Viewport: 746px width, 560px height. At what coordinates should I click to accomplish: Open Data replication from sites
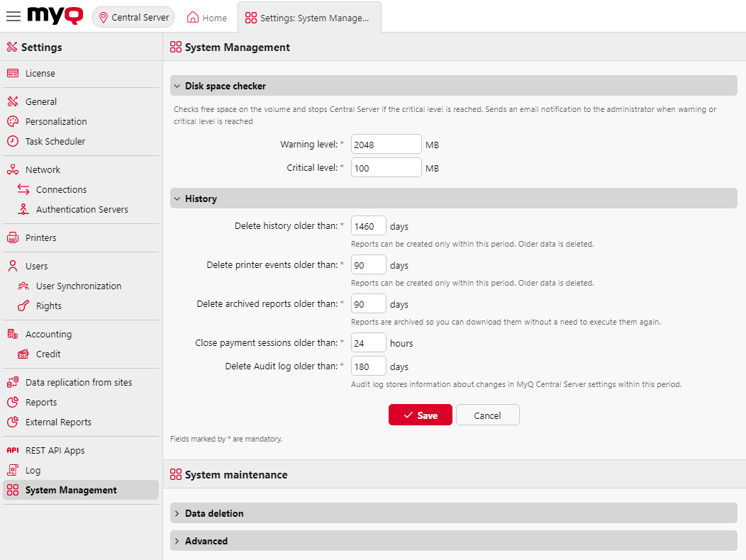point(79,382)
